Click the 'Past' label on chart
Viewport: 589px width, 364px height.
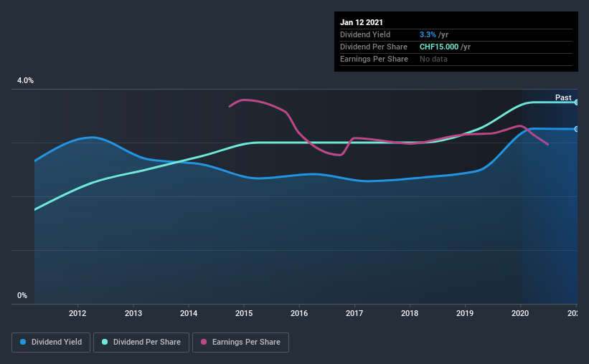tap(563, 97)
